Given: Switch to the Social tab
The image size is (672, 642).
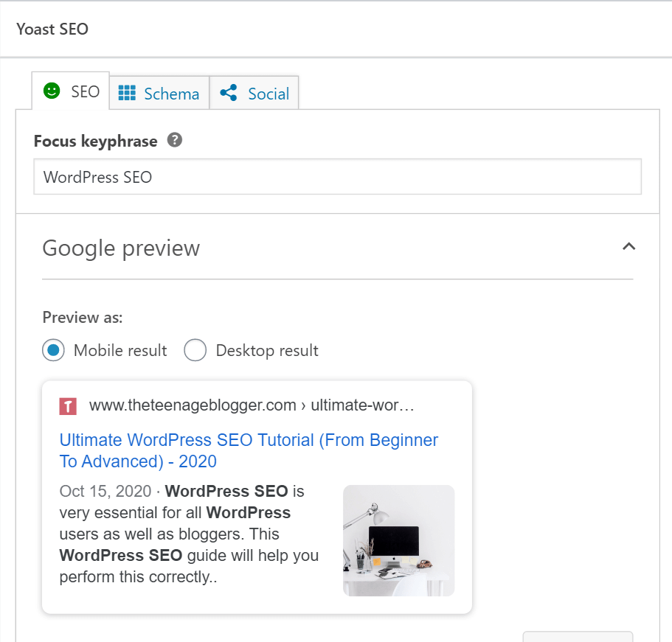Looking at the screenshot, I should click(254, 93).
